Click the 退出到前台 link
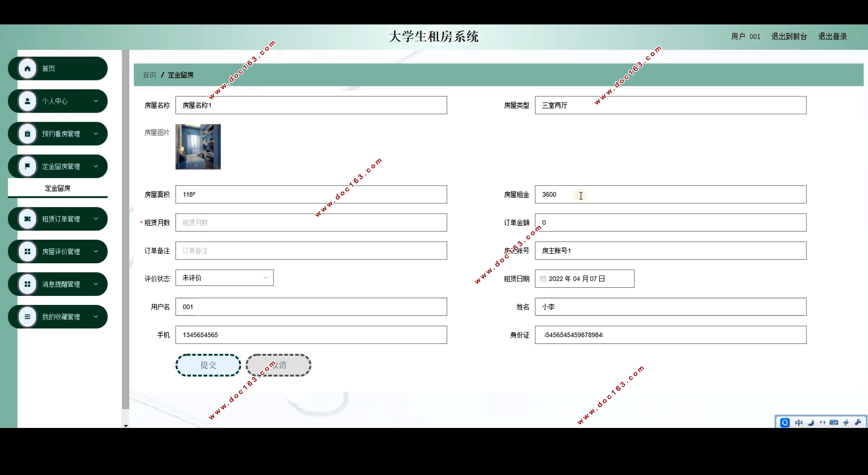The height and width of the screenshot is (475, 868). (789, 36)
